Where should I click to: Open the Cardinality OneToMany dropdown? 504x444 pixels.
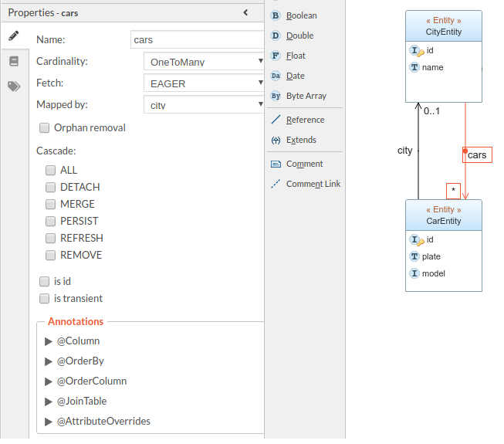click(204, 62)
